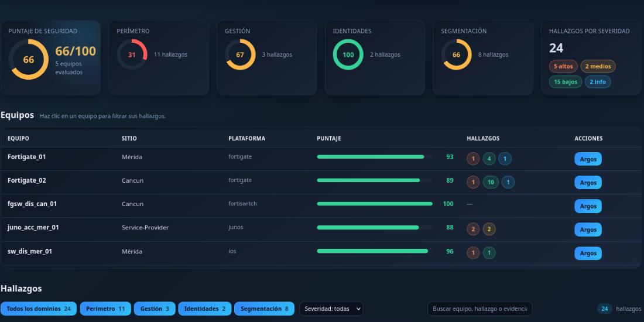Click the PLATAFORMA column header
Screen dimensions: 644x322
[x=247, y=138]
